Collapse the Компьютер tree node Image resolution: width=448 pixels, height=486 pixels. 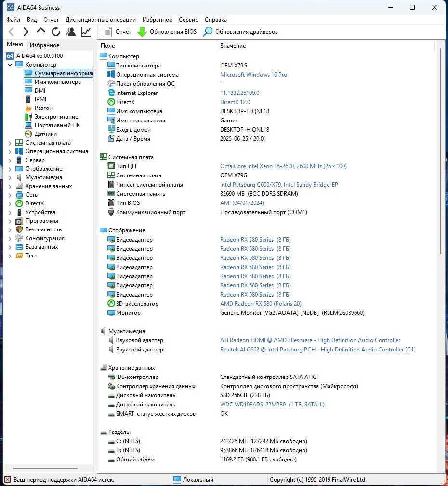(x=10, y=65)
